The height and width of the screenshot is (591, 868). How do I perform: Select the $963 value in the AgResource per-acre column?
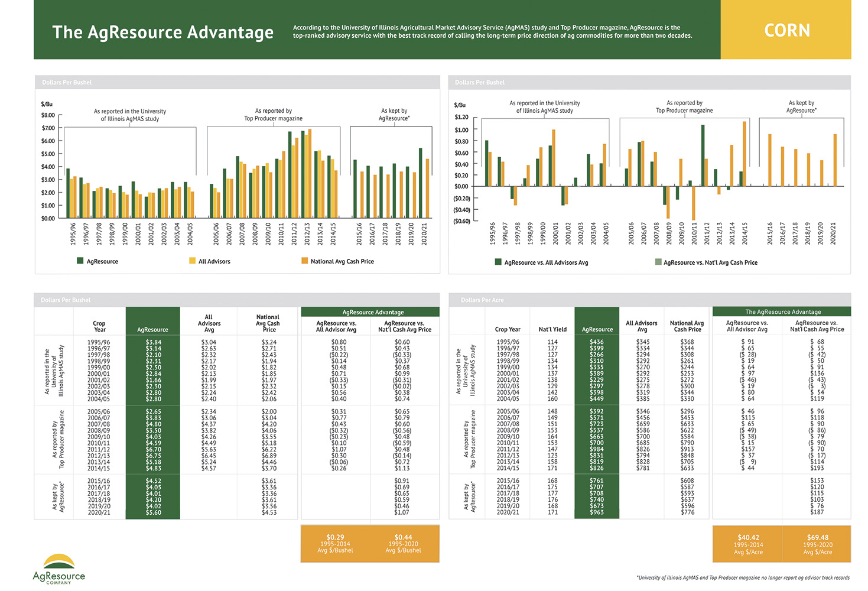(597, 512)
